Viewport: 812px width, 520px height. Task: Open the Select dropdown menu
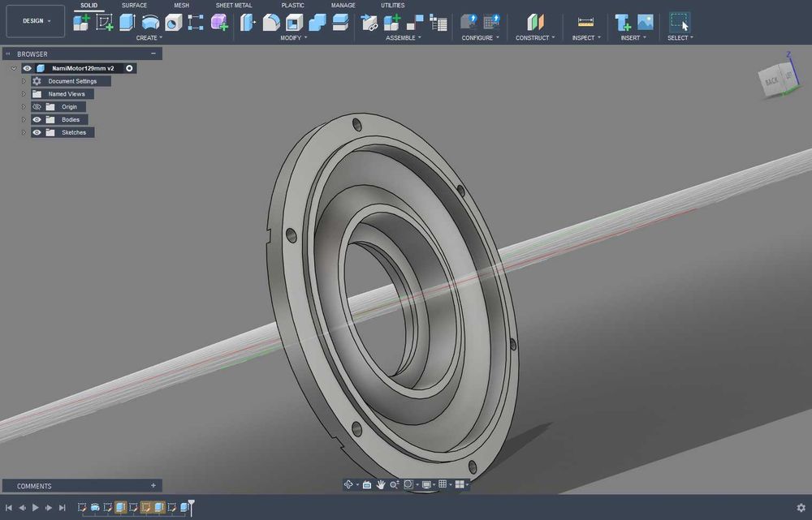point(680,38)
